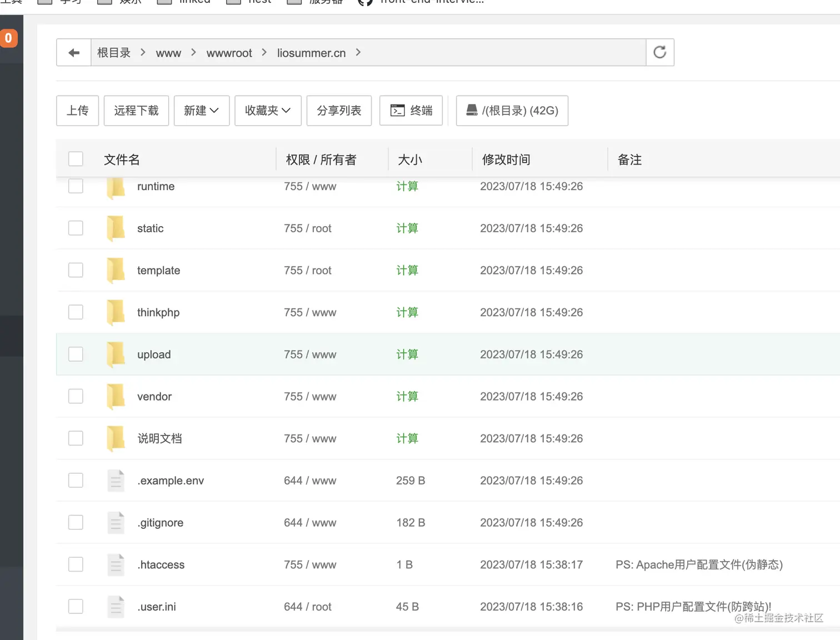Viewport: 840px width, 640px height.
Task: Open the 说明文档 folder icon
Action: click(116, 438)
